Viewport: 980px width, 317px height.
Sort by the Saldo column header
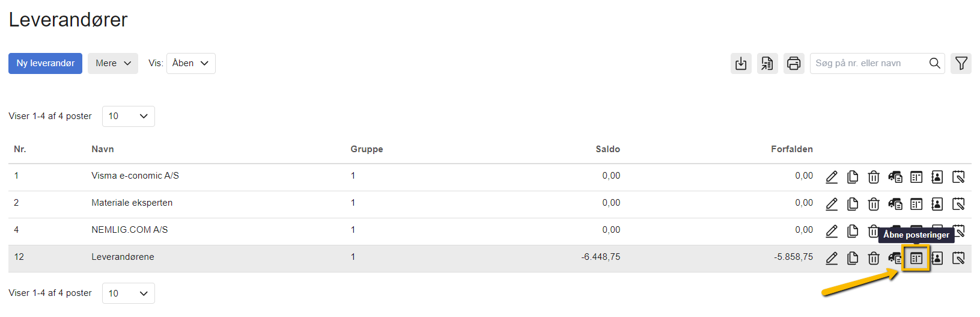607,149
